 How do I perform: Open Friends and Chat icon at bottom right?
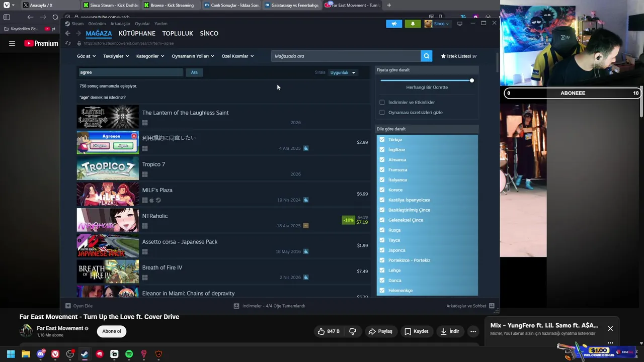click(492, 306)
